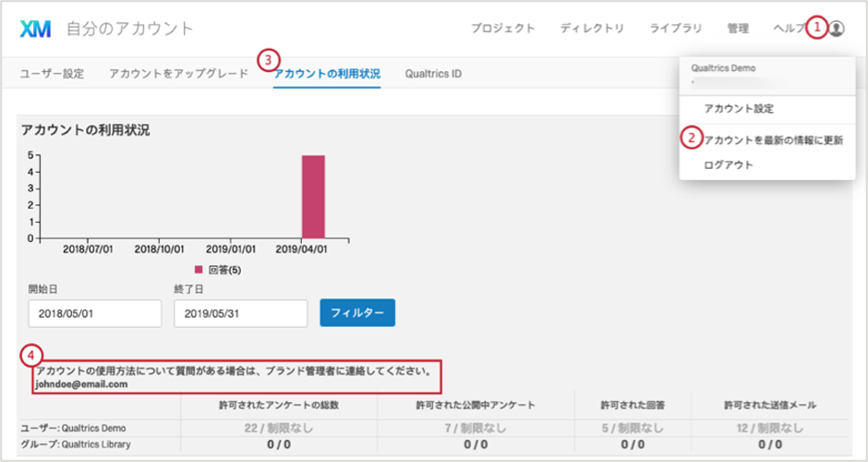Viewport: 868px width, 462px height.
Task: Open the Qualtrics ID tab
Action: [433, 74]
